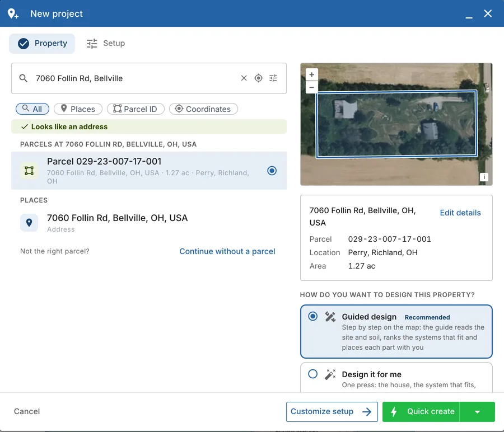Switch to the Property tab
Viewport: 504px width, 432px height.
[x=42, y=43]
